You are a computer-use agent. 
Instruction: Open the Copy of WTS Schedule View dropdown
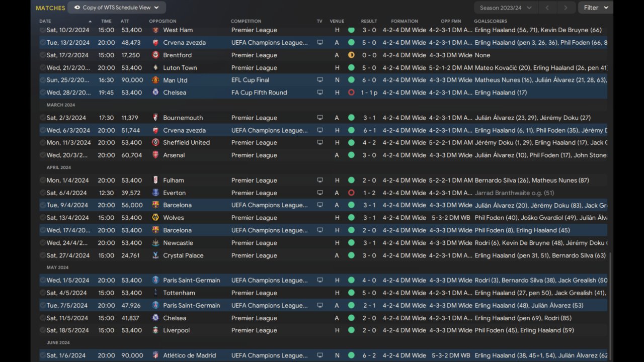(117, 8)
